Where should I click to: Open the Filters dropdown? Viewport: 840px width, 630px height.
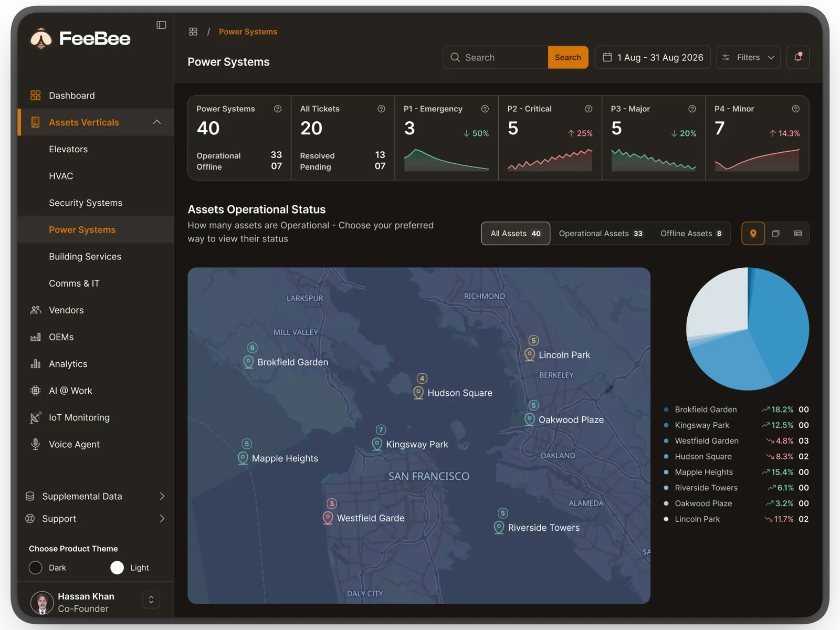point(748,57)
